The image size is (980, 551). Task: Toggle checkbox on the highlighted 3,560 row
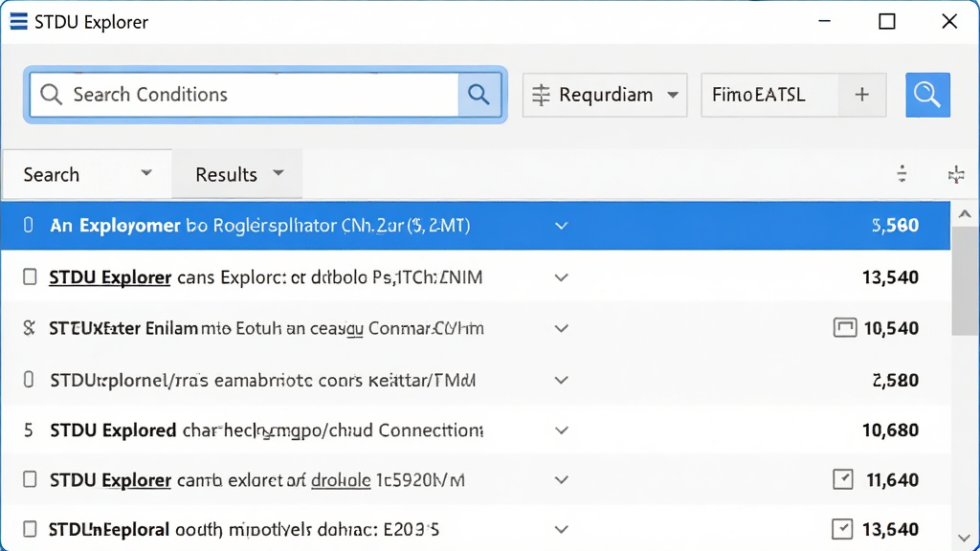pyautogui.click(x=28, y=225)
